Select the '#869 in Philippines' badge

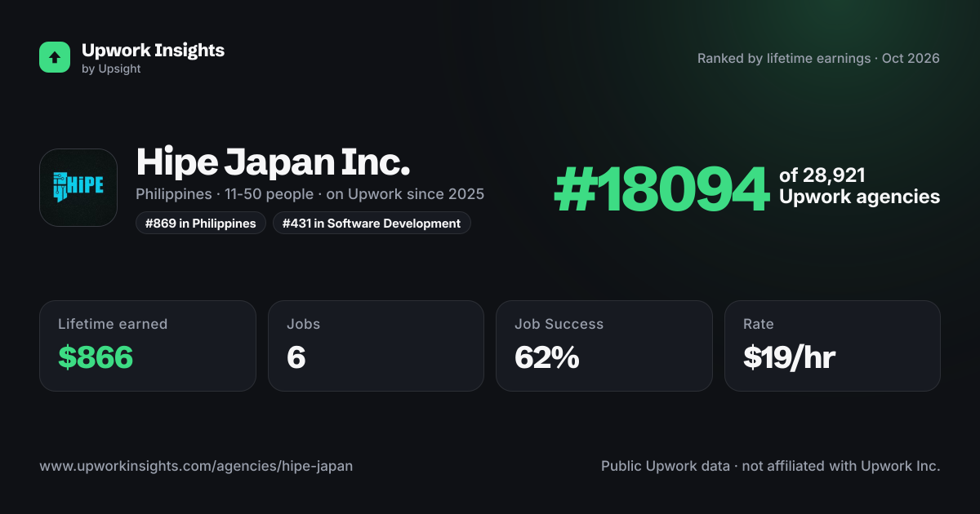(x=201, y=223)
